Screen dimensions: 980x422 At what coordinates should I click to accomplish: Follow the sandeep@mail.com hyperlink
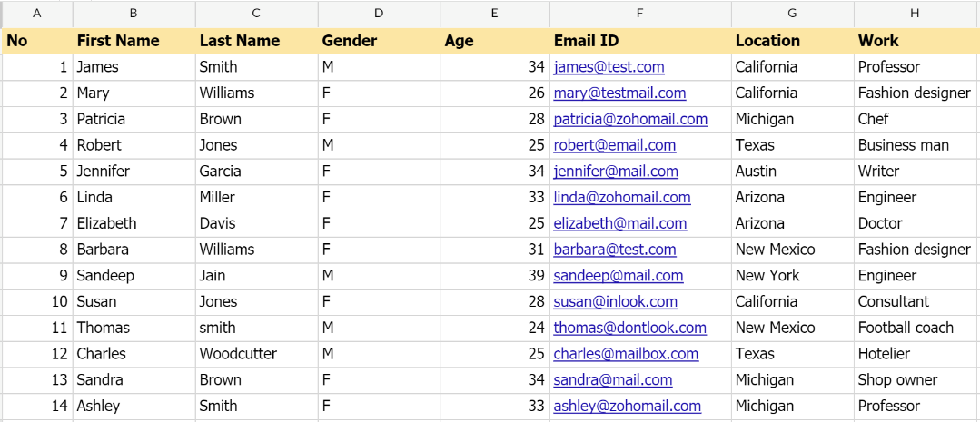(x=618, y=276)
